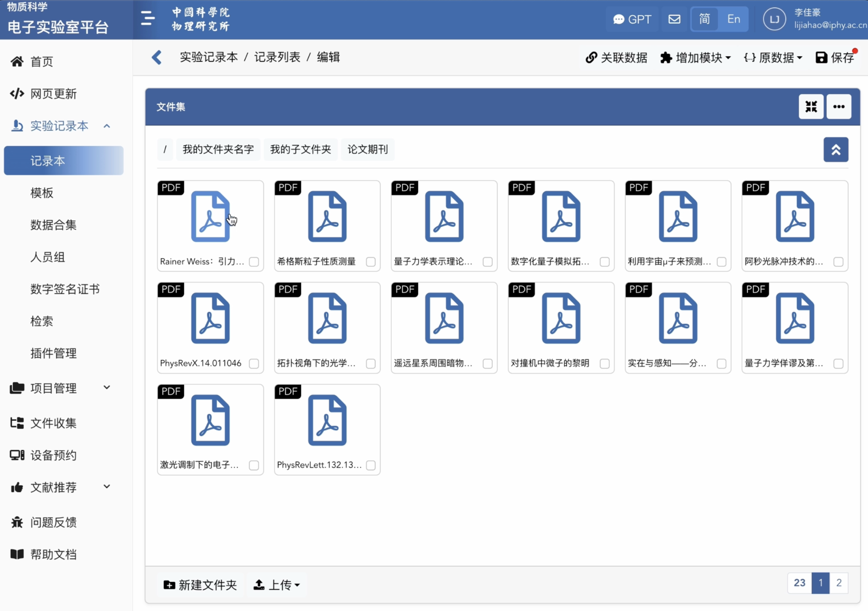This screenshot has width=868, height=611.
Task: Tick the checkbox for 对撞机中微子的黎明
Action: point(604,364)
